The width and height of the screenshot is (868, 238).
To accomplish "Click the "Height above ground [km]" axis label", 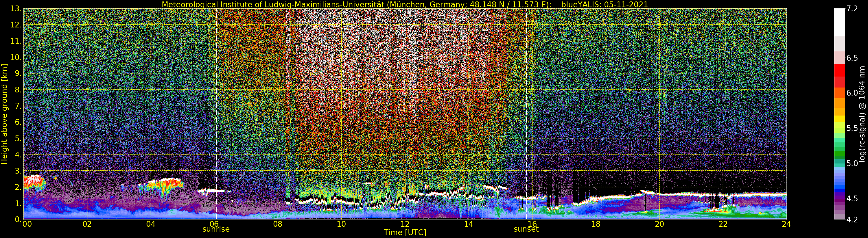I will (x=4, y=114).
